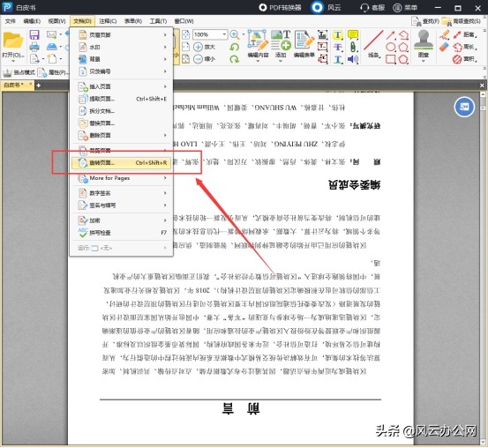Open the 窗口(W) menu
The width and height of the screenshot is (488, 448).
(x=184, y=21)
